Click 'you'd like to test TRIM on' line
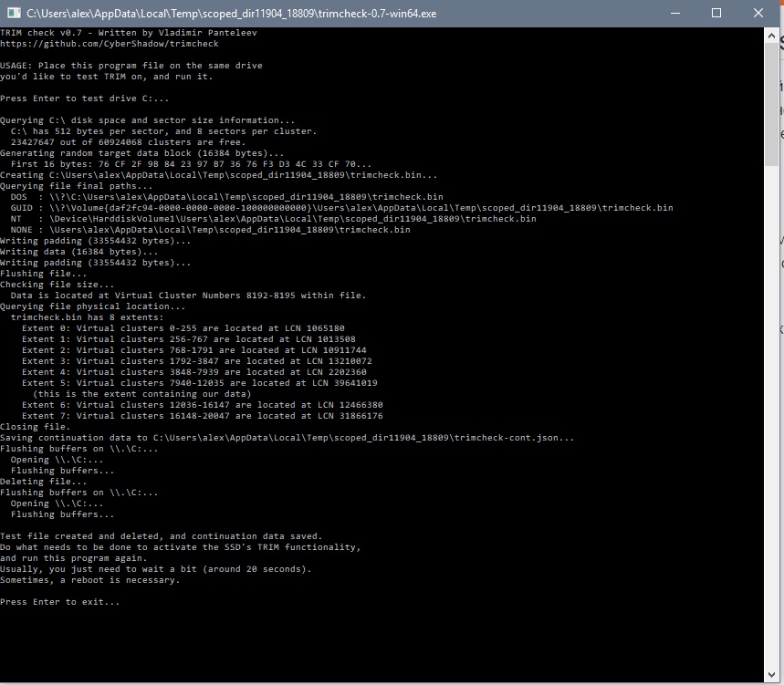 [107, 77]
